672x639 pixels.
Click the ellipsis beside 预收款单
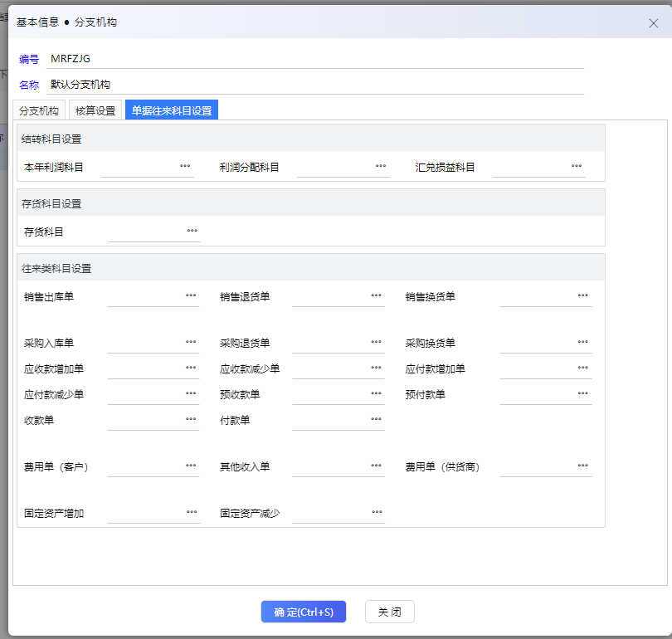coord(376,393)
